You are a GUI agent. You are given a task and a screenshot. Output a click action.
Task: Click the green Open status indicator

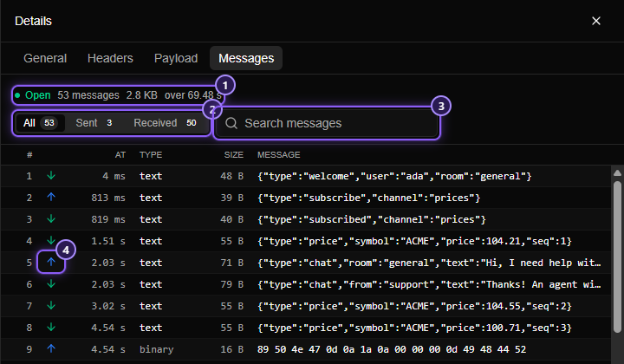(x=33, y=95)
